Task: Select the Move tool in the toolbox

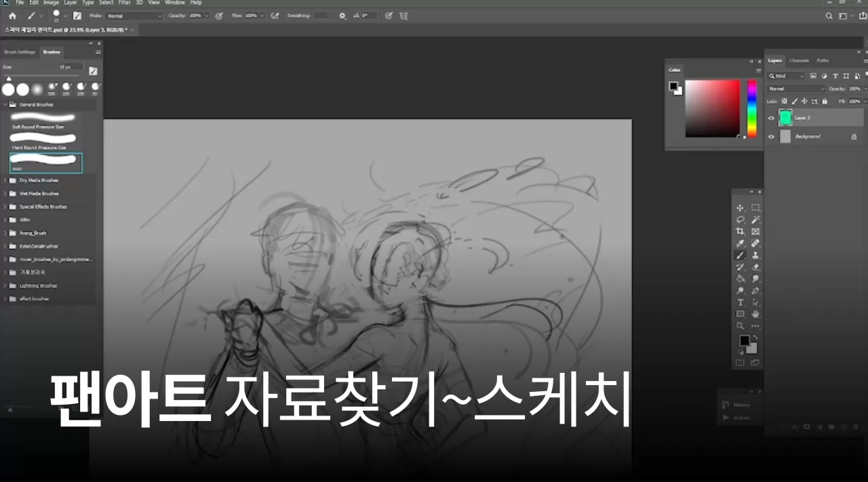Action: click(741, 208)
